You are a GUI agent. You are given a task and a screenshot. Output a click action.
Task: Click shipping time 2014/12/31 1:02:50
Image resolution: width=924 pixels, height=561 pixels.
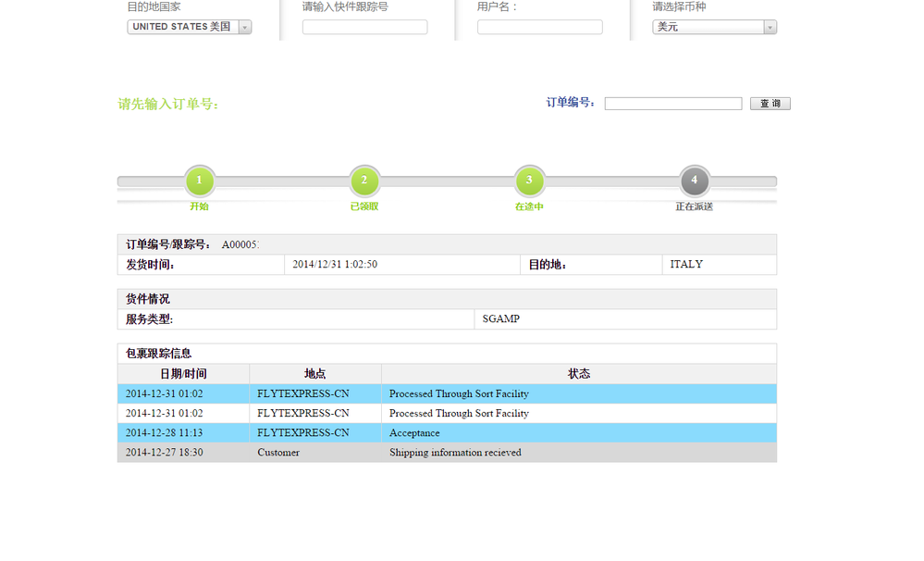(x=335, y=264)
